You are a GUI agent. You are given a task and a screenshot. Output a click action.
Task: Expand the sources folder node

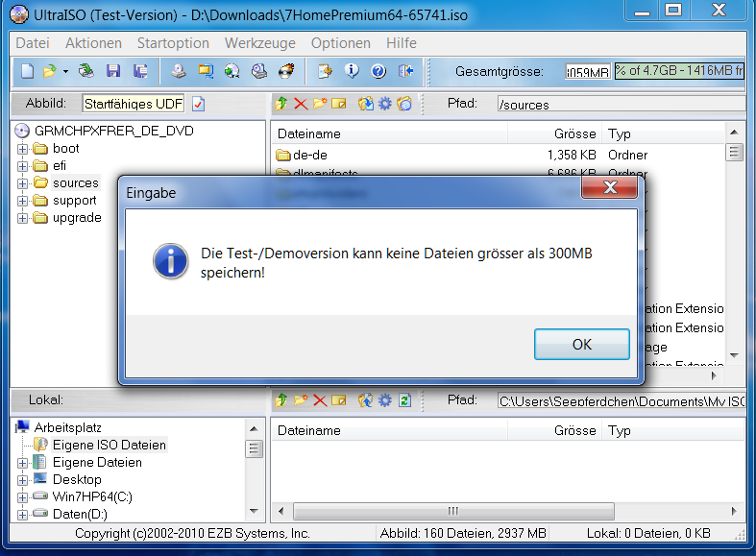pos(22,183)
